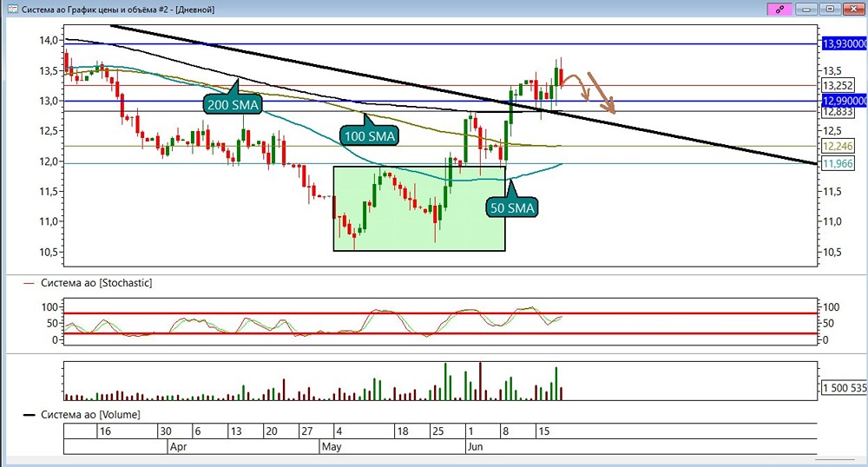The height and width of the screenshot is (467, 868).
Task: Click the 12,833 price label
Action: tap(838, 112)
